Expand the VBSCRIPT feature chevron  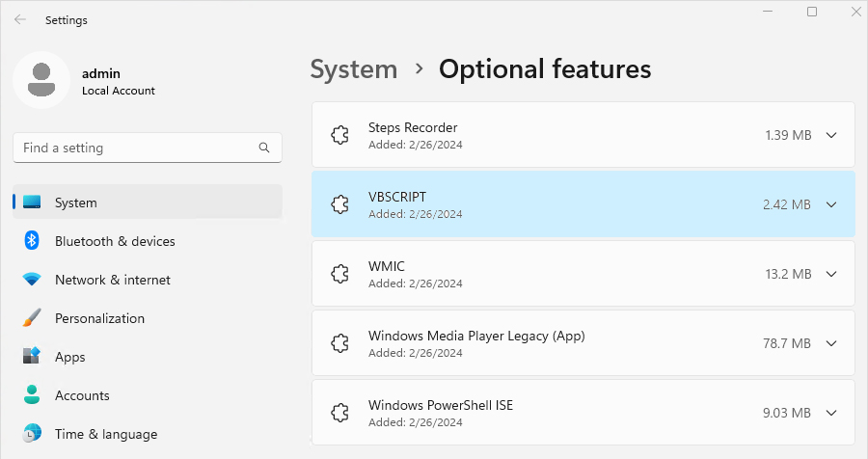click(831, 204)
